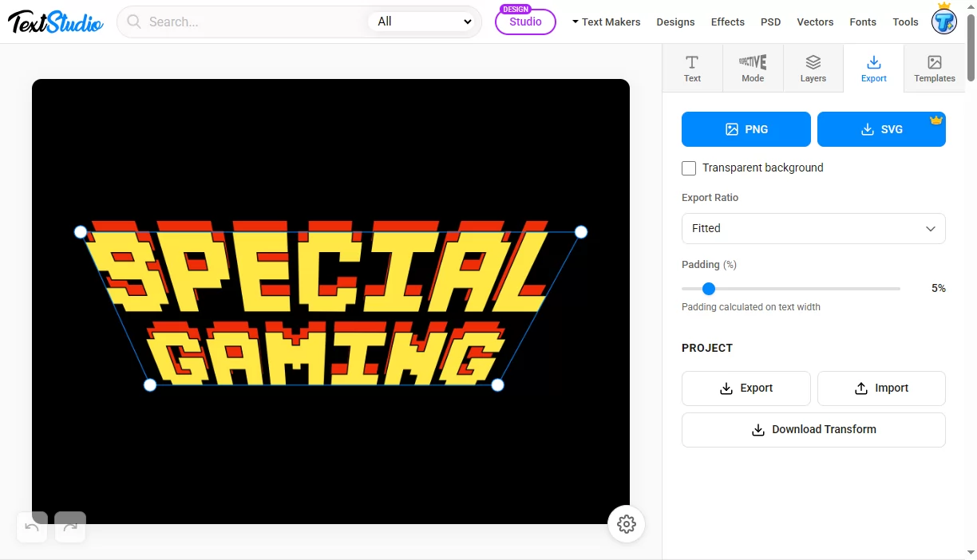Switch to the Text tab

692,69
